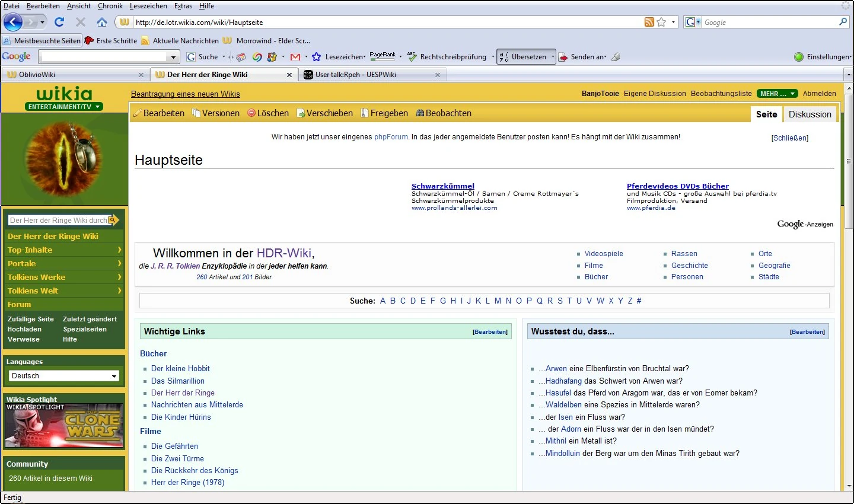Open the Google Toolbar search box dropdown
Image resolution: width=854 pixels, height=504 pixels.
coord(174,57)
